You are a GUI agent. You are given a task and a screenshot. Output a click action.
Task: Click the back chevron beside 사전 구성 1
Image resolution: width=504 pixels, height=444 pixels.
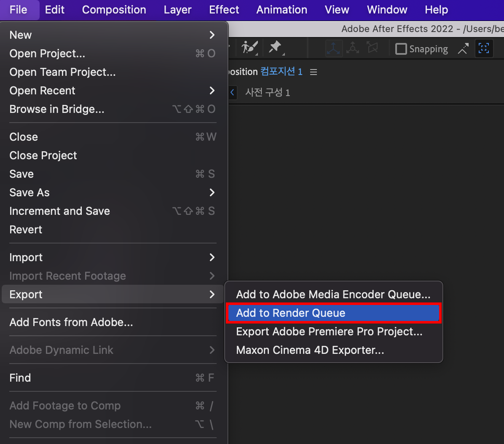point(232,92)
